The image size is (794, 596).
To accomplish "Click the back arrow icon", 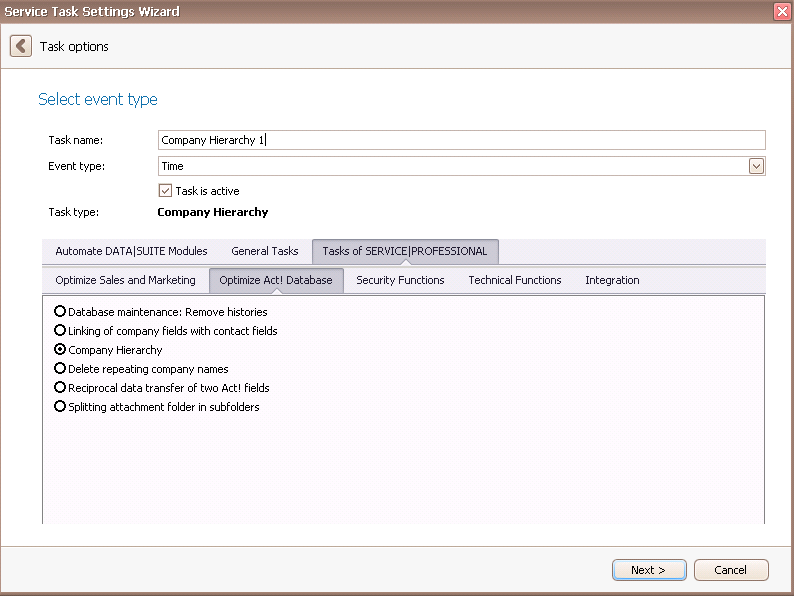I will point(21,46).
